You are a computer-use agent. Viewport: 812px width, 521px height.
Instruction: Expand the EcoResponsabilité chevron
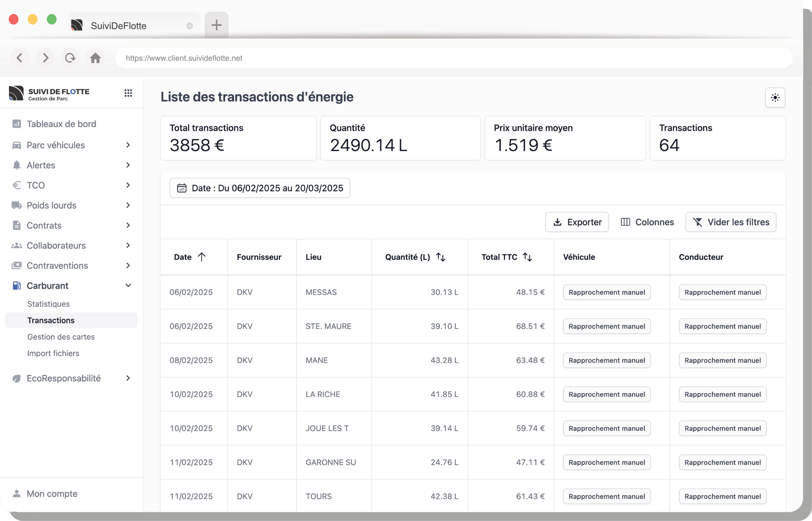tap(128, 378)
